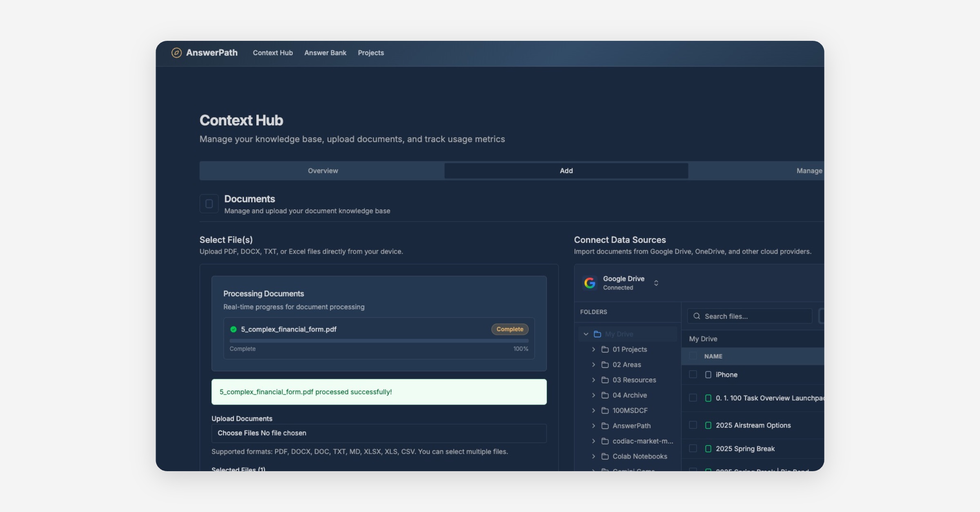This screenshot has height=512, width=980.
Task: Click the Google Drive logo icon
Action: pos(590,283)
